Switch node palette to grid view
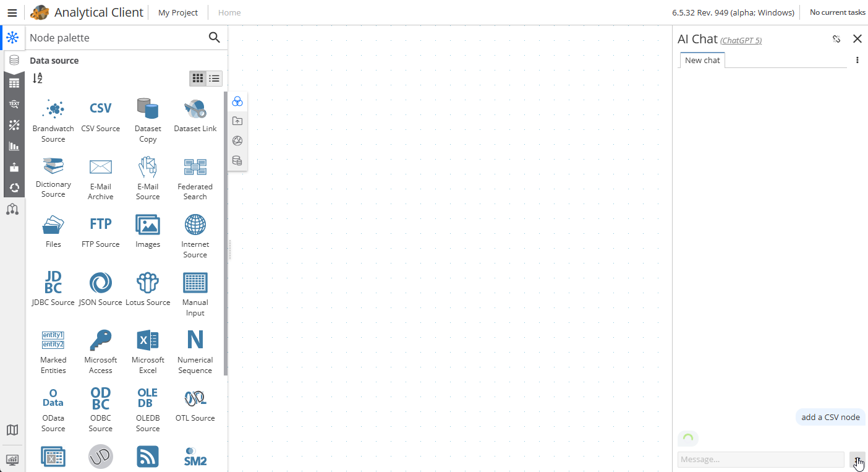Viewport: 868px width, 472px height. (x=198, y=78)
